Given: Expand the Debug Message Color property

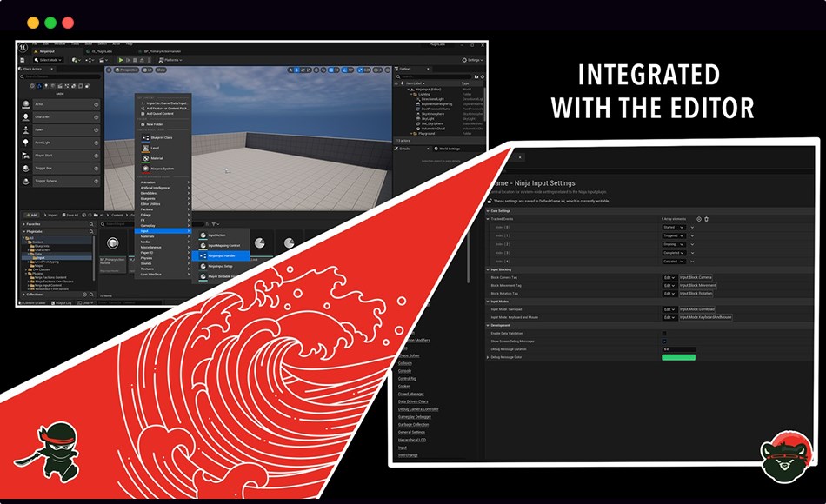Looking at the screenshot, I should click(x=488, y=357).
